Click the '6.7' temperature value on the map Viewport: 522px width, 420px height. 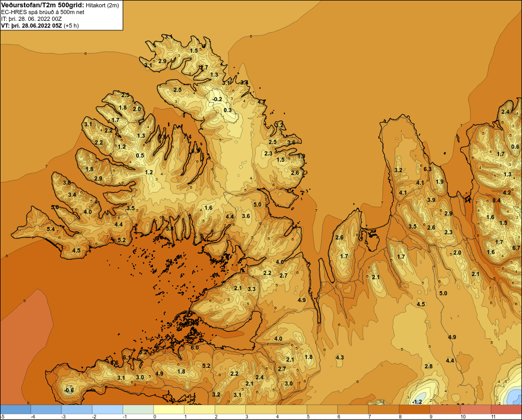point(516,248)
